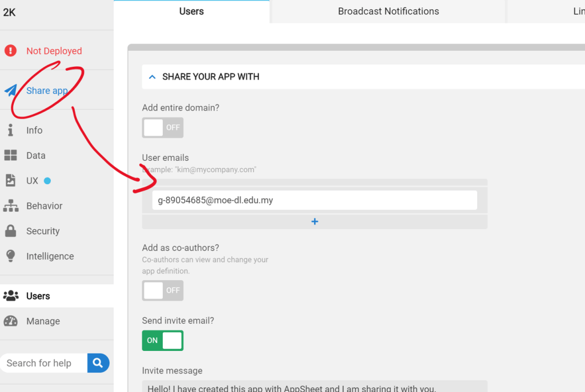Open the Behavior hierarchy icon
The image size is (585, 392).
click(10, 206)
